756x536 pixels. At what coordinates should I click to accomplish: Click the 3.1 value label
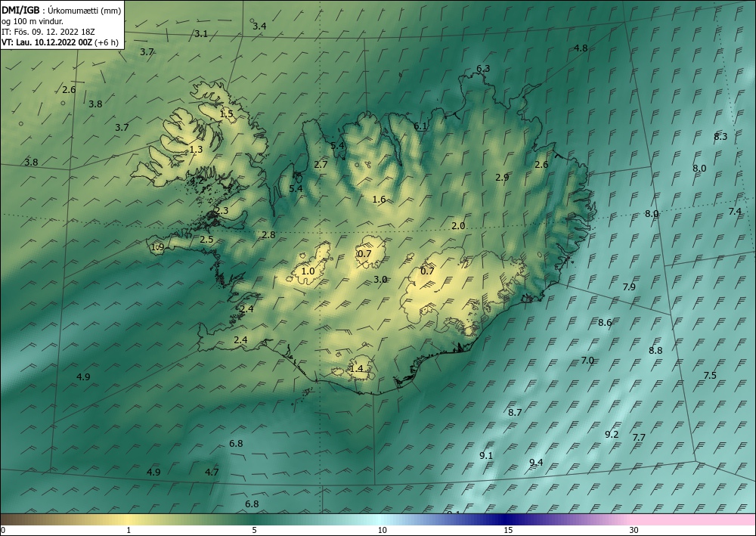coord(200,34)
